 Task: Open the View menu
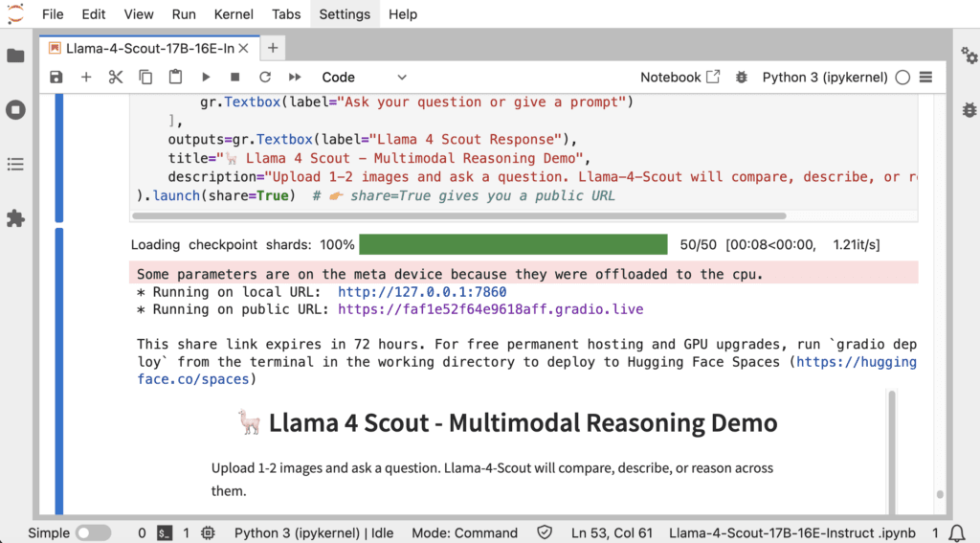(138, 14)
